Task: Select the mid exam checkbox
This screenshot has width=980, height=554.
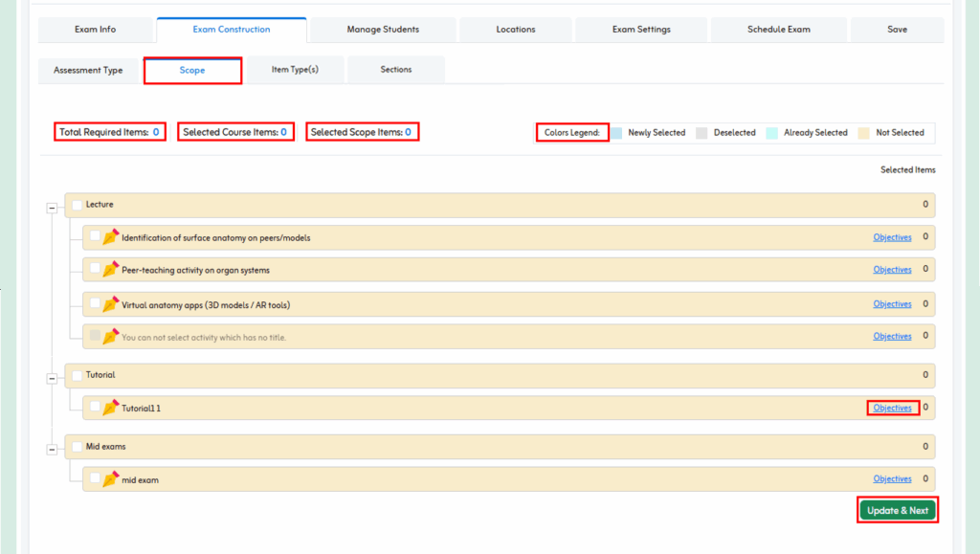Action: point(95,477)
